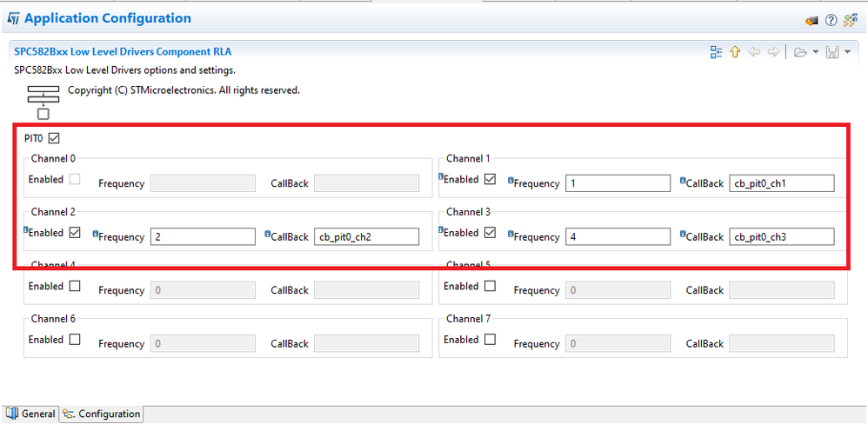Click the green node double-chevron toolbar icon
The image size is (868, 424).
tap(851, 21)
